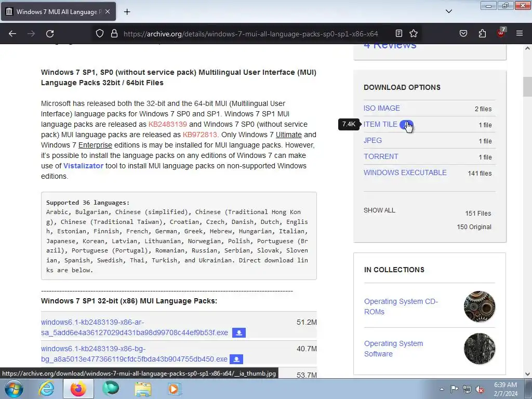Click the gears thumbnail for CD-ROMs collection
532x399 pixels.
coord(480,307)
